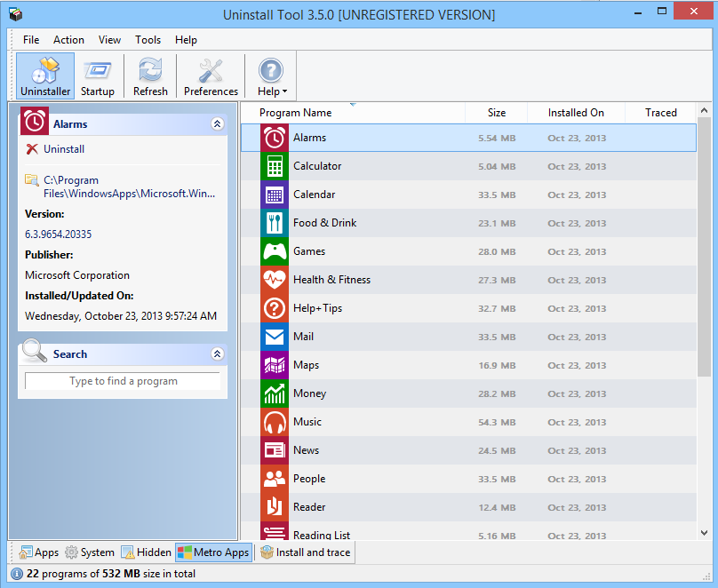Image resolution: width=718 pixels, height=588 pixels.
Task: Click the magnifier icon in Search panel
Action: point(35,351)
